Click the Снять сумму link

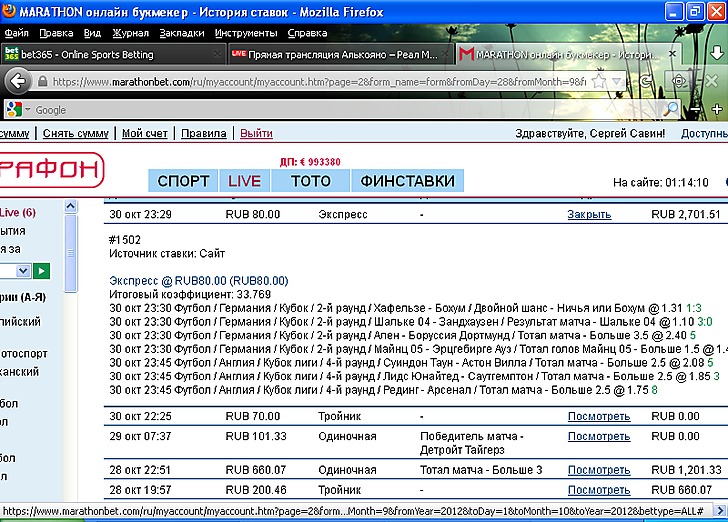point(76,133)
